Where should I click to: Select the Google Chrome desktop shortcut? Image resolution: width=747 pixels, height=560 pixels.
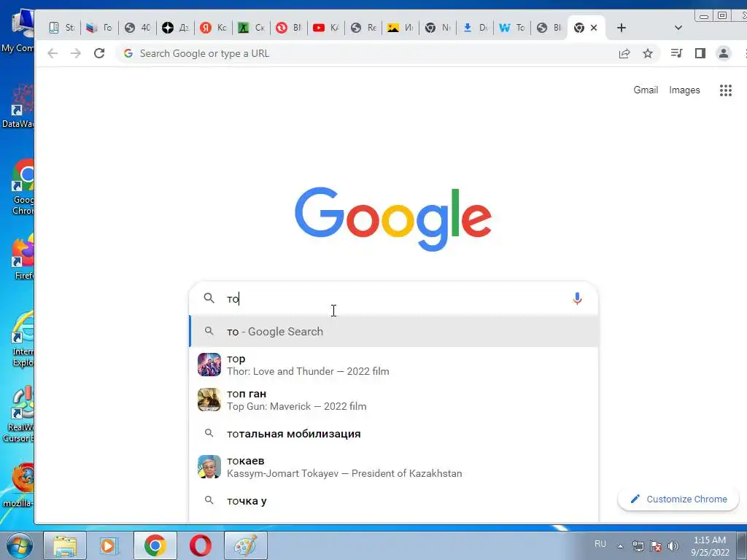tap(22, 187)
